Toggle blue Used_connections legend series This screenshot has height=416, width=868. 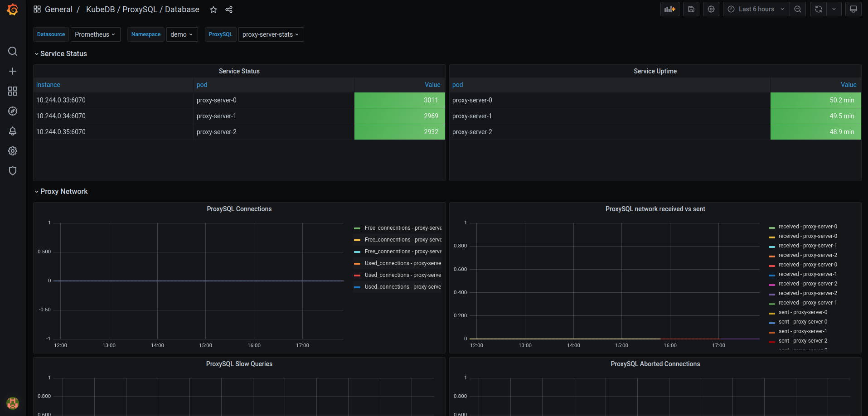(403, 287)
